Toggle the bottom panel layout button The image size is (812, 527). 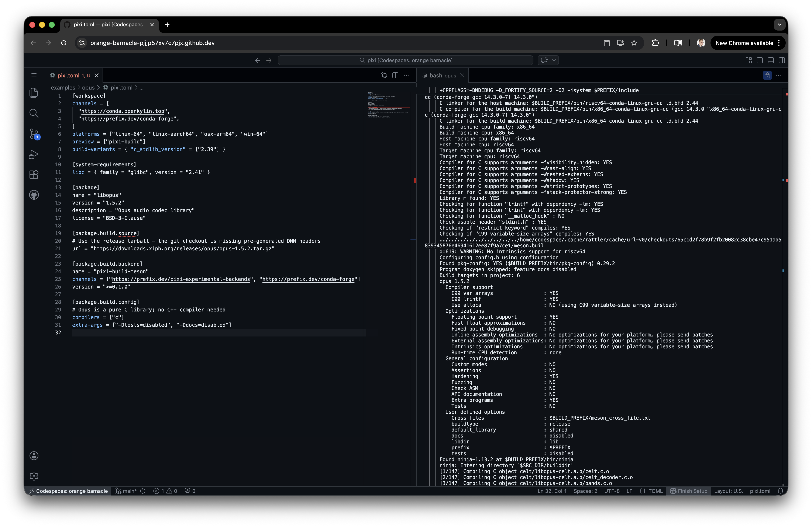[770, 60]
